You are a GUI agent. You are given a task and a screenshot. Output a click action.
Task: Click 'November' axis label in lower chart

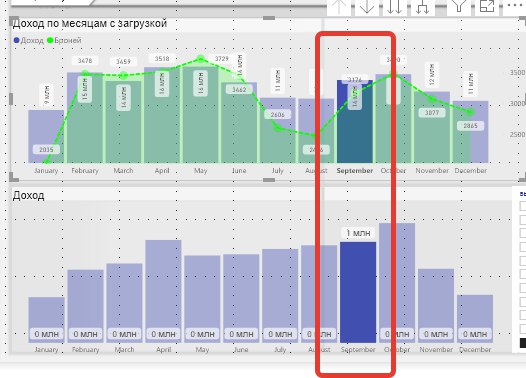[x=436, y=349]
